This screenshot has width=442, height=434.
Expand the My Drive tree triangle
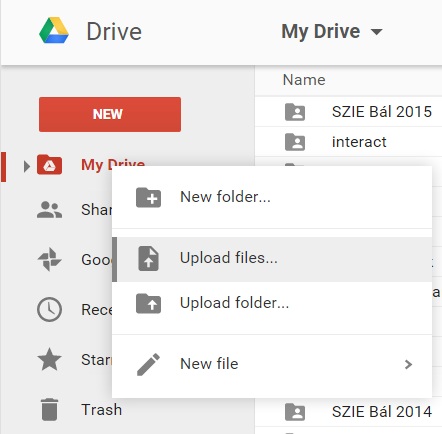coord(27,166)
